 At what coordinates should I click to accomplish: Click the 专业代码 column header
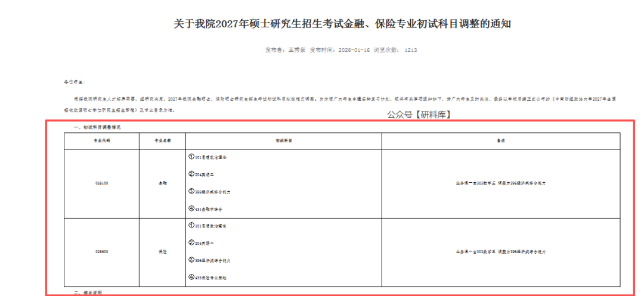(101, 141)
